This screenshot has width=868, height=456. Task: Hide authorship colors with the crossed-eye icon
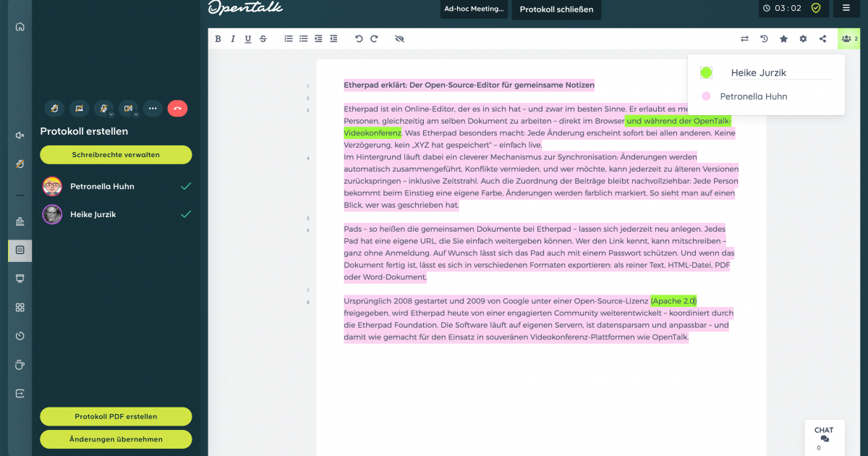coord(399,38)
